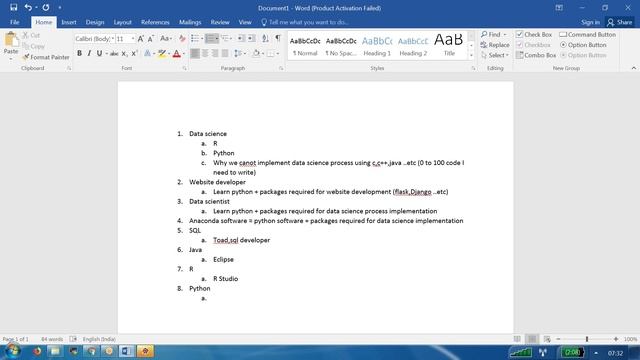This screenshot has height=360, width=640.
Task: Clear all formatting
Action: click(182, 39)
